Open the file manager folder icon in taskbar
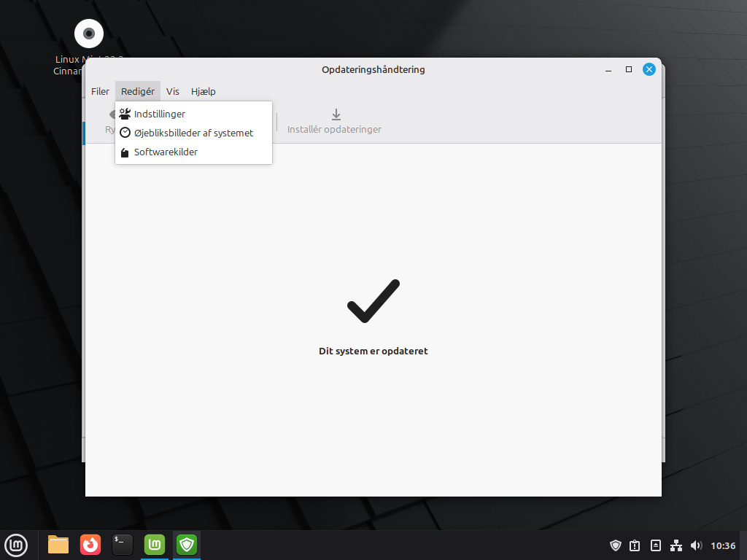 pyautogui.click(x=58, y=545)
